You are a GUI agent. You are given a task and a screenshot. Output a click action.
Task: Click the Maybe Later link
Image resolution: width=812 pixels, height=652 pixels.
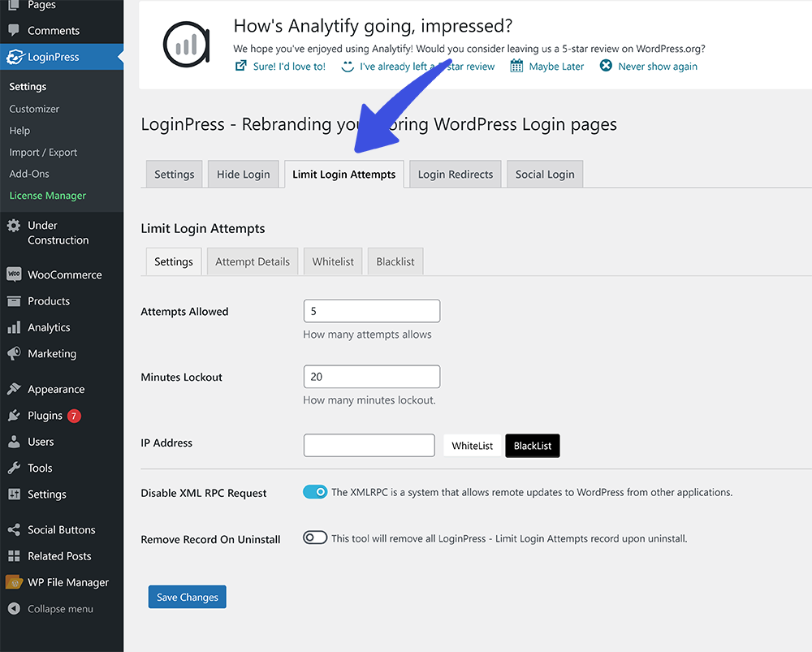point(556,67)
